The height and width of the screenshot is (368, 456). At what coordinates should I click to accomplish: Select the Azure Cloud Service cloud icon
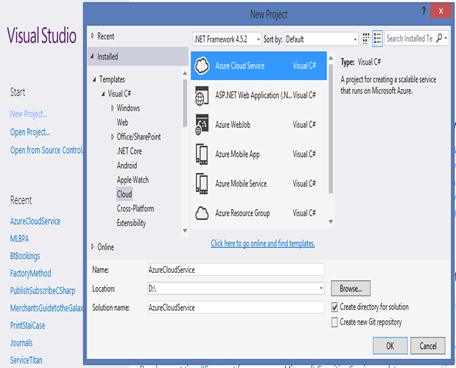coord(202,66)
